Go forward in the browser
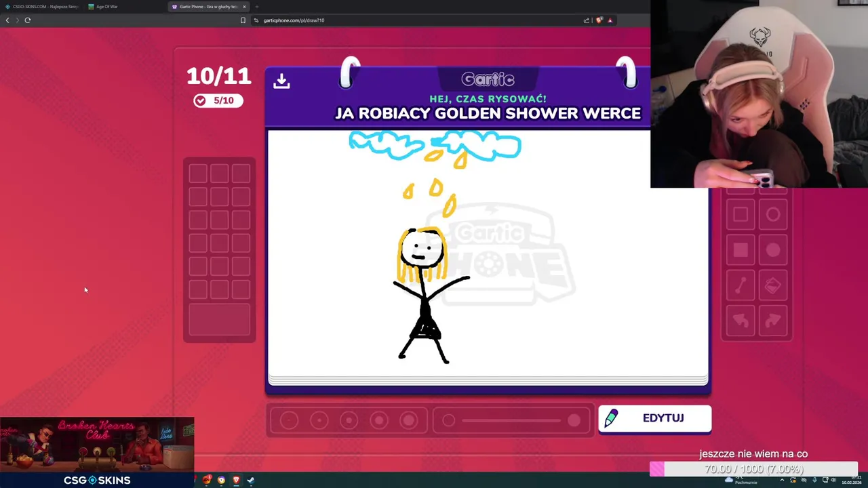This screenshot has height=488, width=868. coord(17,20)
